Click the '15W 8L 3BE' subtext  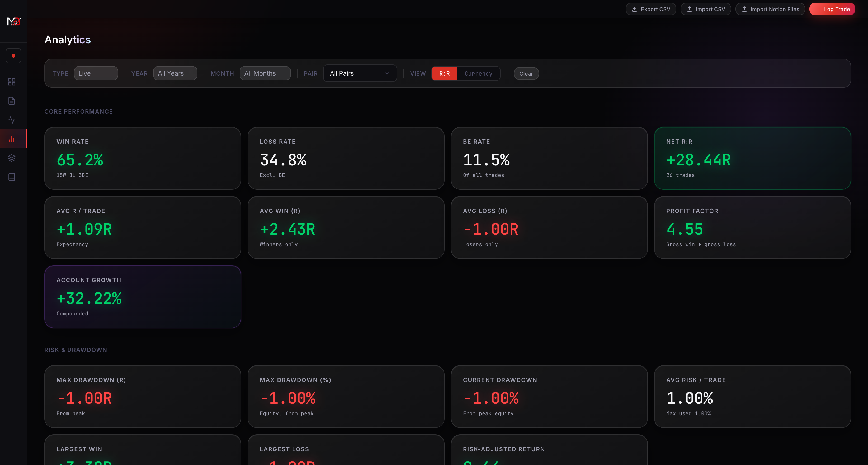[72, 175]
